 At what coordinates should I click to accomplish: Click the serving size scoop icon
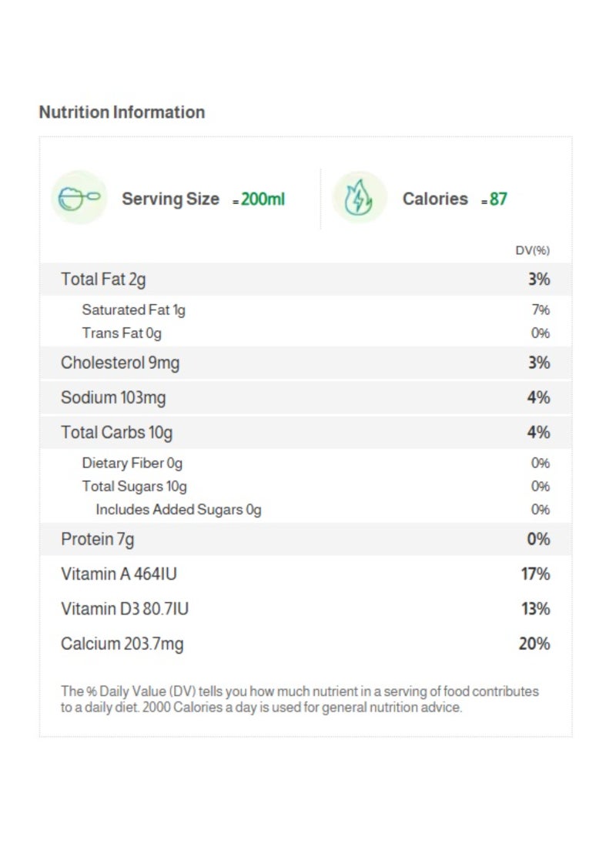(x=79, y=198)
